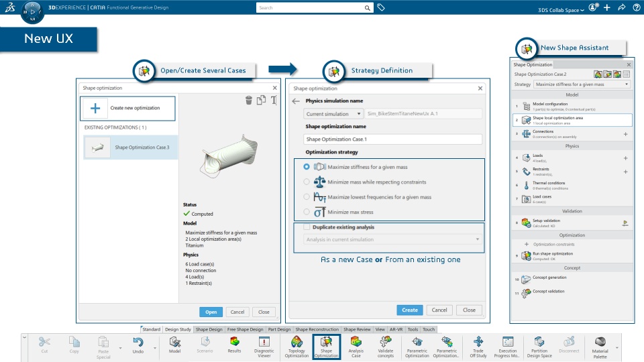
Task: Select Maximize stiffness for a given mass radio
Action: click(x=307, y=167)
